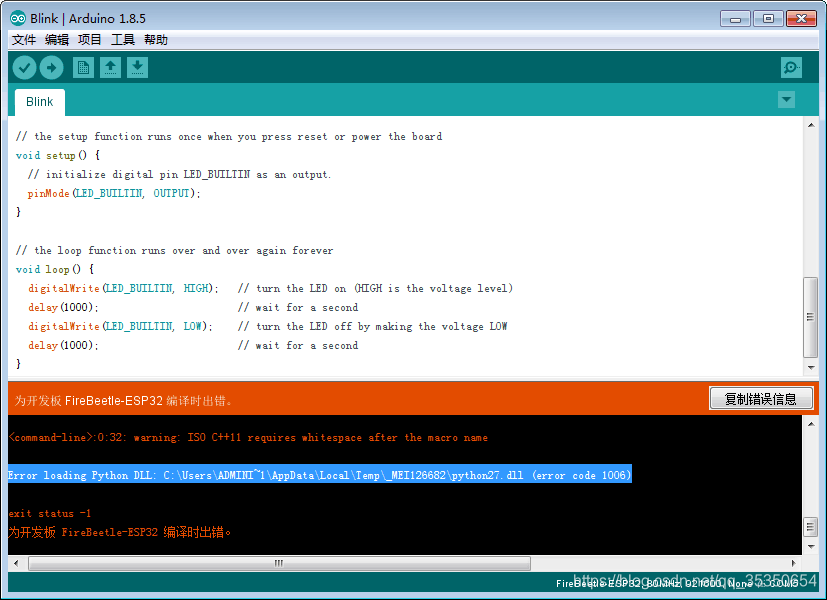The image size is (827, 600).
Task: Click the 'initialize digital pin' comment
Action: (179, 175)
